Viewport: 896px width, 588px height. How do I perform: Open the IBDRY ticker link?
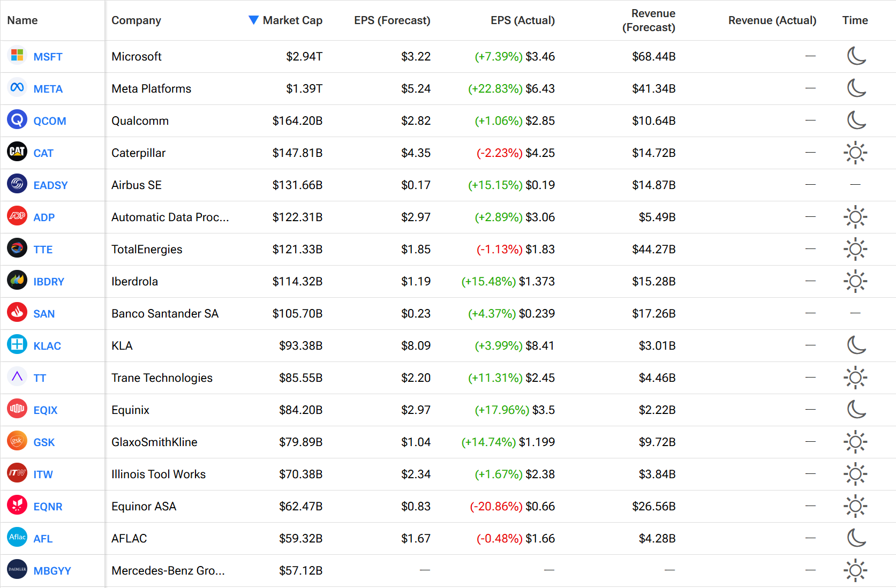[49, 282]
